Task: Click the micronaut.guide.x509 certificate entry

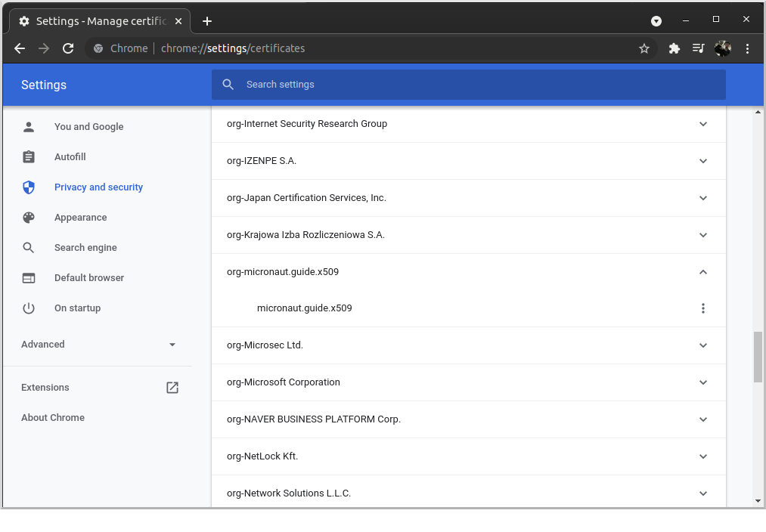Action: click(x=304, y=308)
